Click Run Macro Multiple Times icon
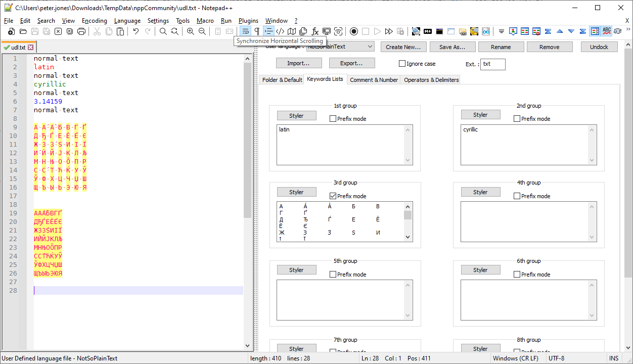The image size is (633, 364). coord(389,31)
